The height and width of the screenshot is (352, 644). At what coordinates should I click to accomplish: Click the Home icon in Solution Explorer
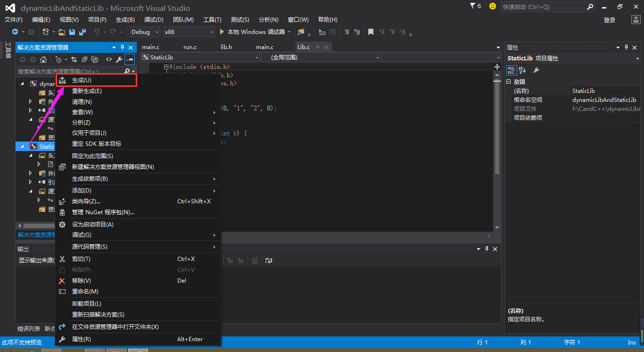(x=43, y=59)
